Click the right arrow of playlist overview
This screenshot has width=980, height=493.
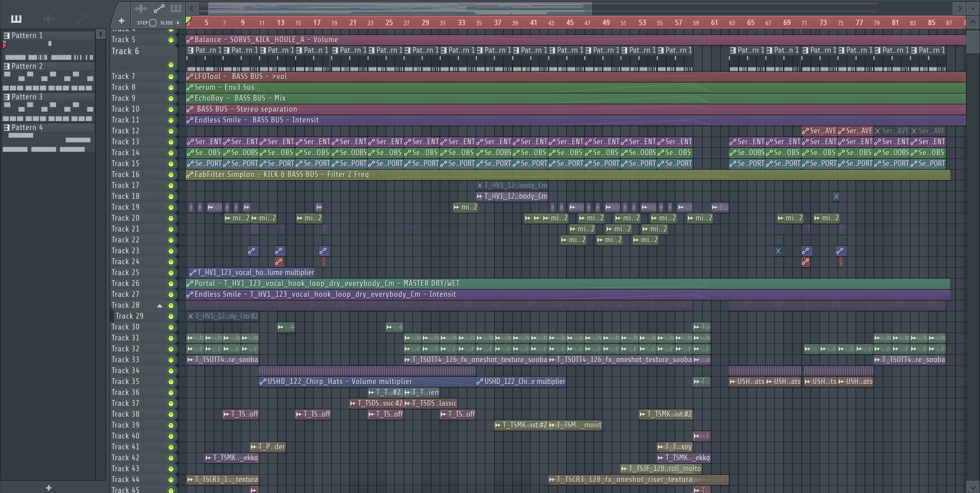point(959,8)
